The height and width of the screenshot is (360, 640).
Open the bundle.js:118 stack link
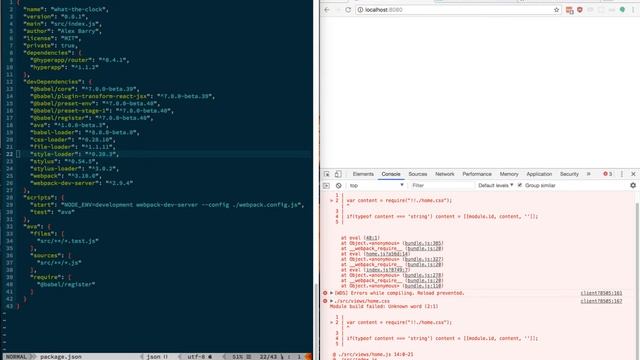pyautogui.click(x=424, y=286)
